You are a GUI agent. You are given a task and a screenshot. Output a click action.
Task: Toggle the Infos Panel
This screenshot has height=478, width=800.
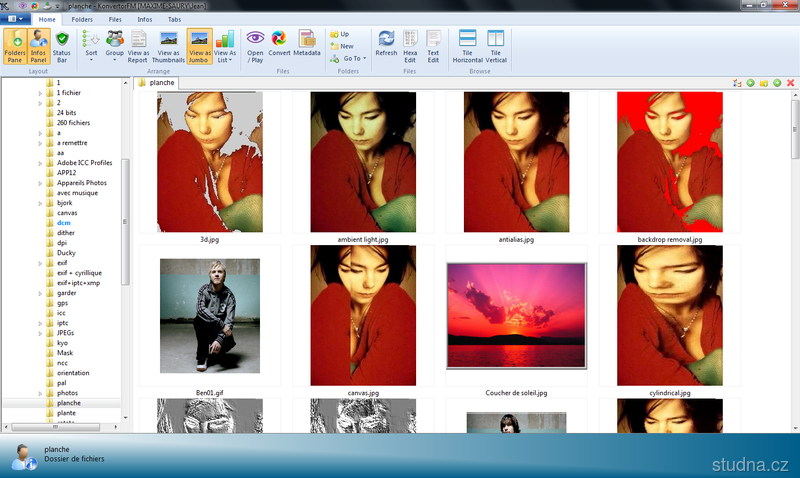click(x=38, y=45)
